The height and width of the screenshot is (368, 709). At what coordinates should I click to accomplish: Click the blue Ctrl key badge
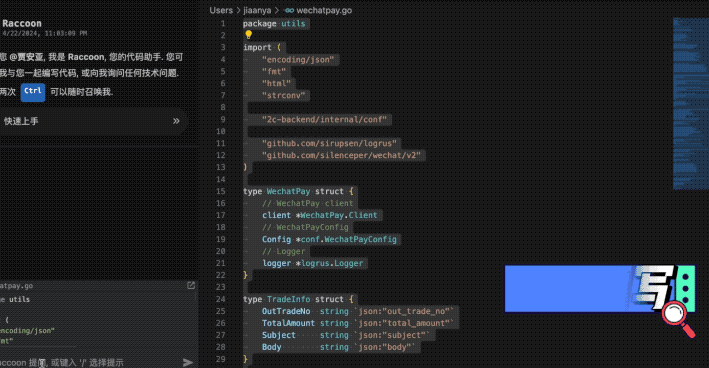click(33, 92)
